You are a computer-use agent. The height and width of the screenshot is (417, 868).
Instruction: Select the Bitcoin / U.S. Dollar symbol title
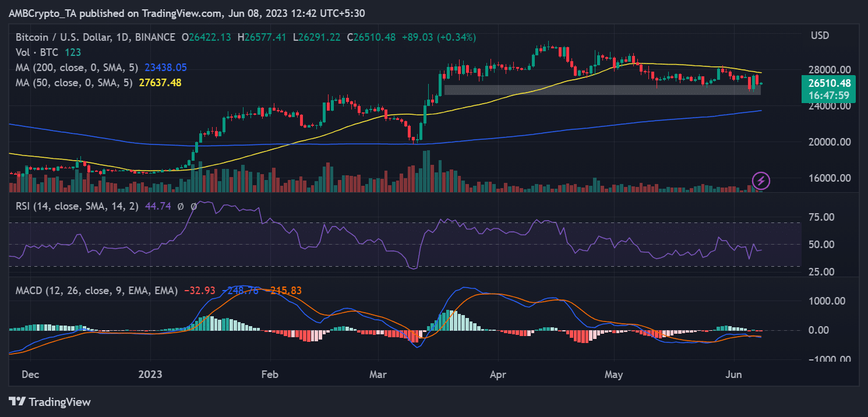tap(95, 37)
